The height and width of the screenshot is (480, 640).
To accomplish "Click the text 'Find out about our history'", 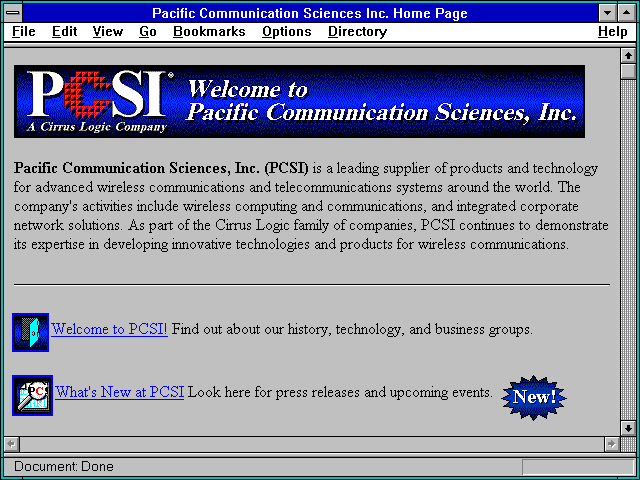I will pyautogui.click(x=249, y=329).
